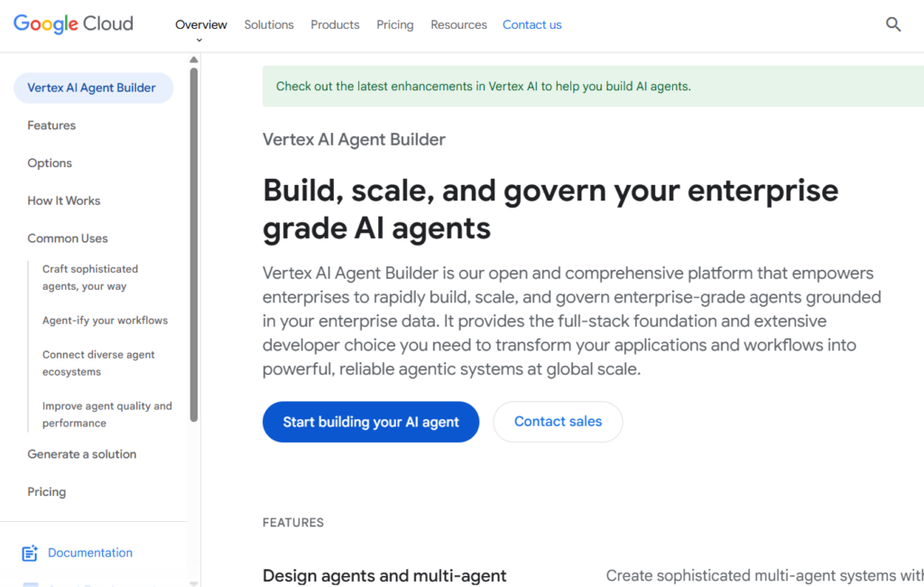Click the Contact sales button
The width and height of the screenshot is (924, 587).
pos(558,422)
